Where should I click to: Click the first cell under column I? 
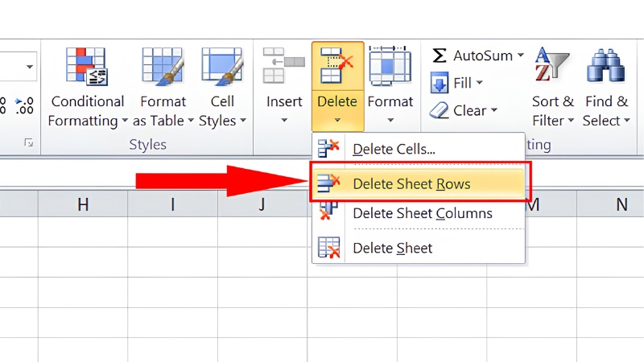click(x=172, y=232)
